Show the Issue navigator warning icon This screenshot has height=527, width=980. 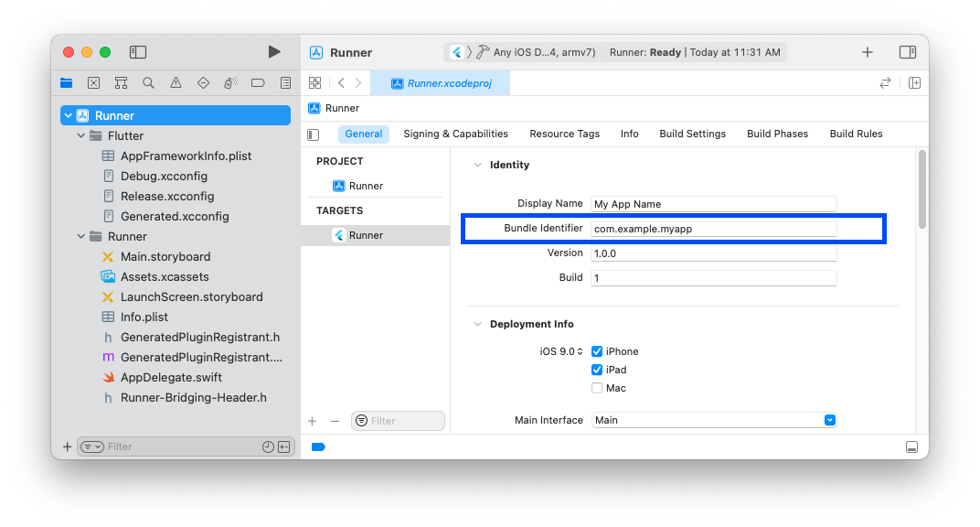click(176, 83)
